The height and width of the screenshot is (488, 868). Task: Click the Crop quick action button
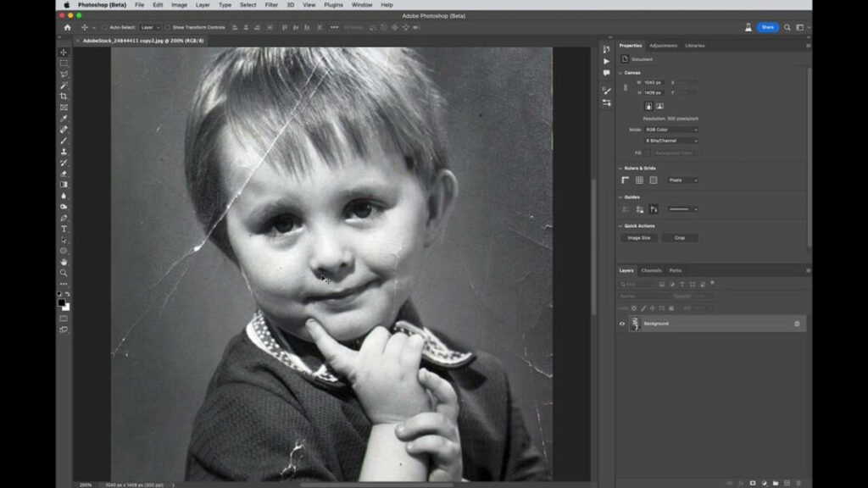680,238
